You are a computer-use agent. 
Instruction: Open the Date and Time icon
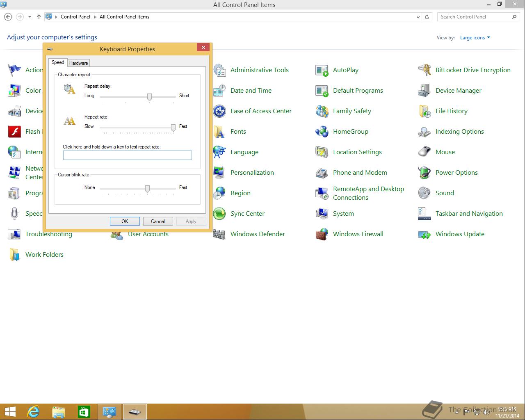click(219, 91)
